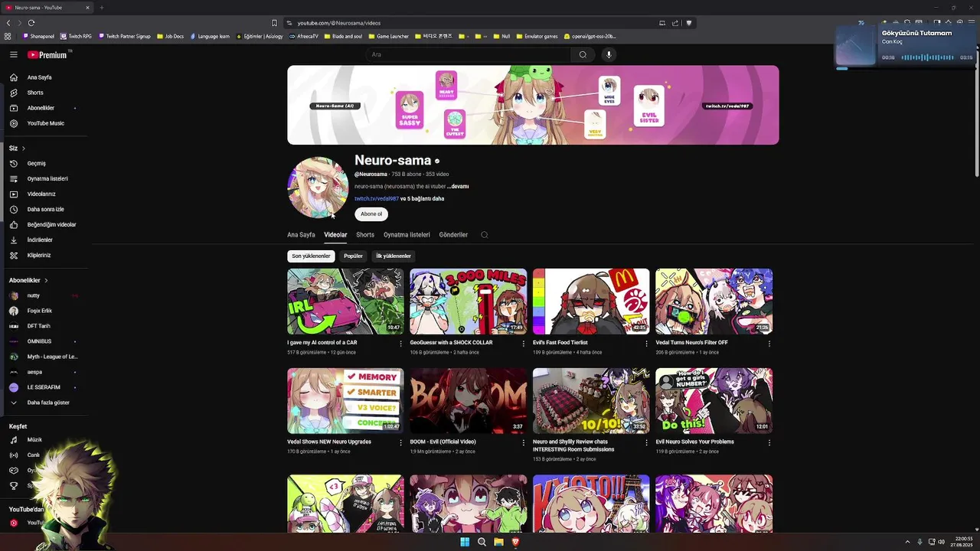Open Müzik in Keşfet section
980x551 pixels.
(x=34, y=440)
